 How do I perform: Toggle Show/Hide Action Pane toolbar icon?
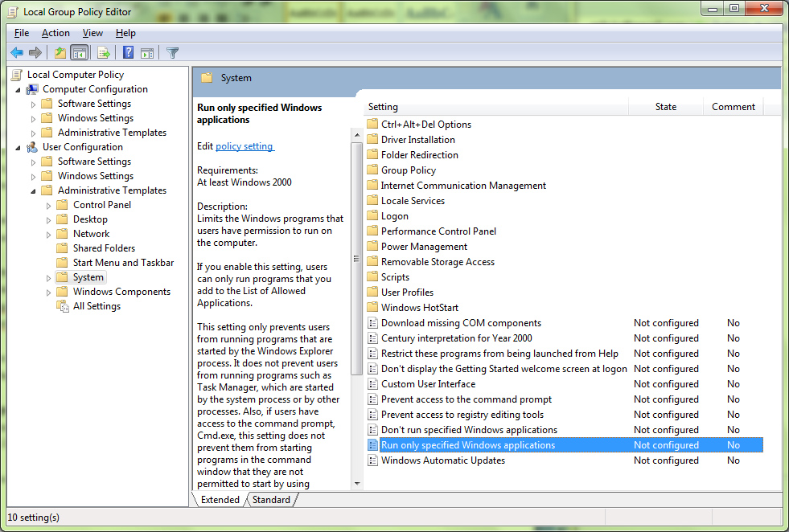[x=147, y=53]
